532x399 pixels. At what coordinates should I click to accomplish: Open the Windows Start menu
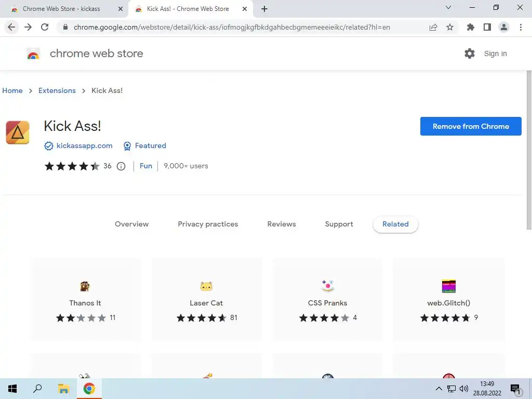[x=12, y=389]
